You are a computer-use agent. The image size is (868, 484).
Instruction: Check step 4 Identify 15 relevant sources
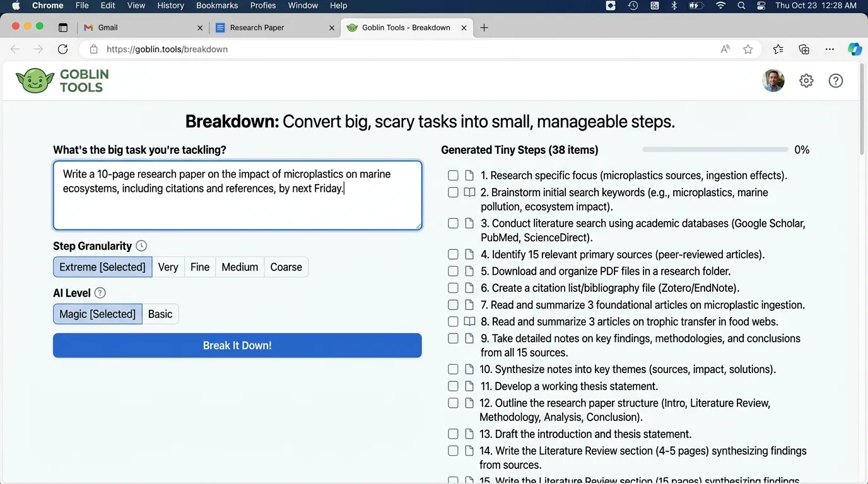click(x=453, y=255)
